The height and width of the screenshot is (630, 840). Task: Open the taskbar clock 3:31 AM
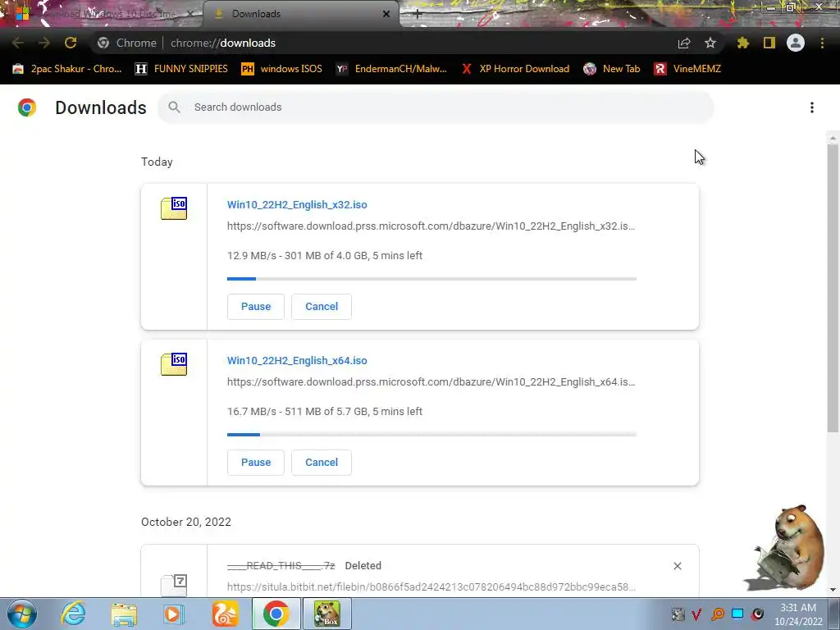click(x=798, y=614)
